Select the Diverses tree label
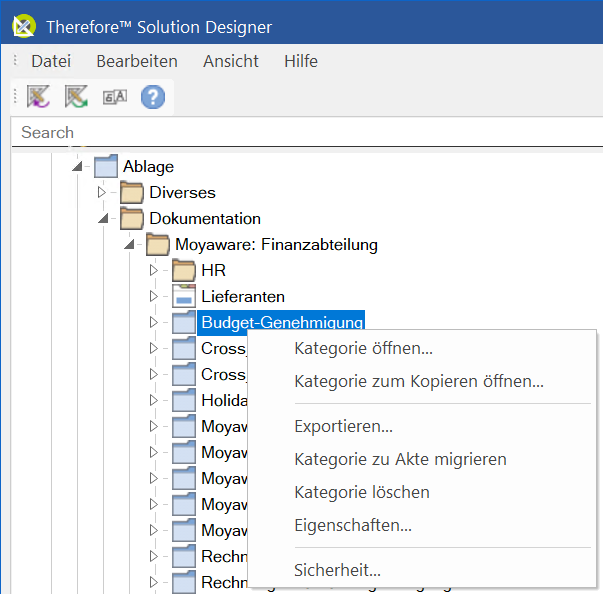Screen dimensions: 603x594 182,192
